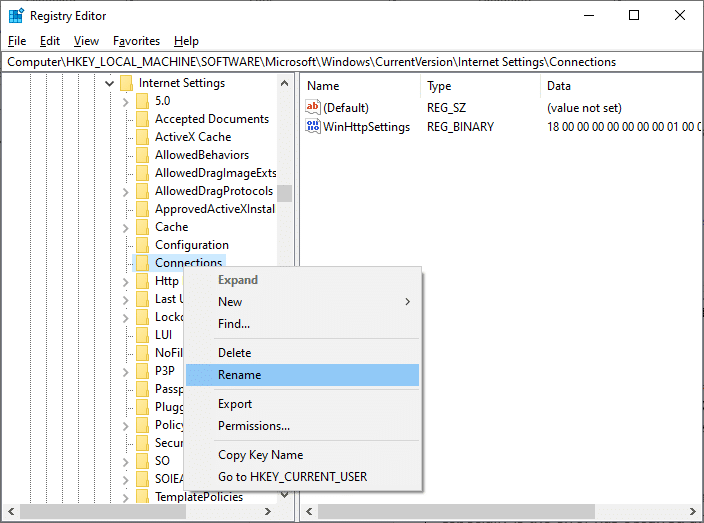Click the Connections folder icon
Screen dimensions: 704x523
click(x=142, y=263)
